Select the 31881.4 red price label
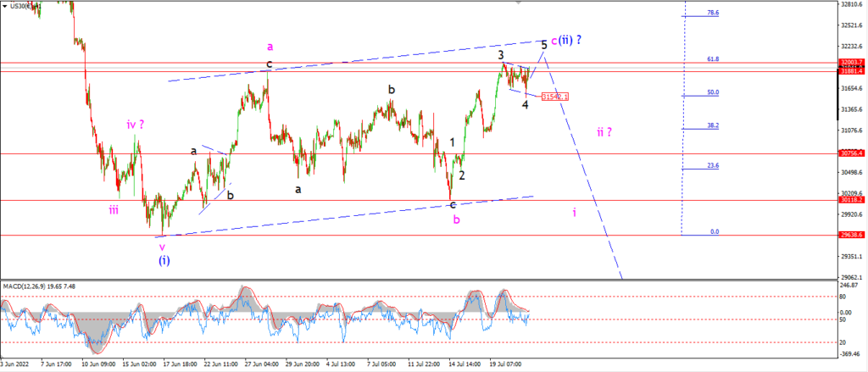The width and height of the screenshot is (868, 372). pos(852,71)
